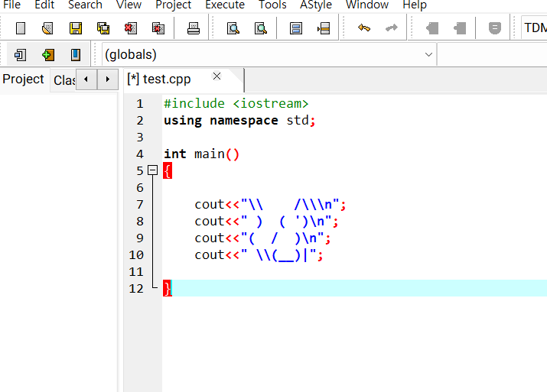Click the Print toolbar icon
This screenshot has width=547, height=392.
point(194,28)
